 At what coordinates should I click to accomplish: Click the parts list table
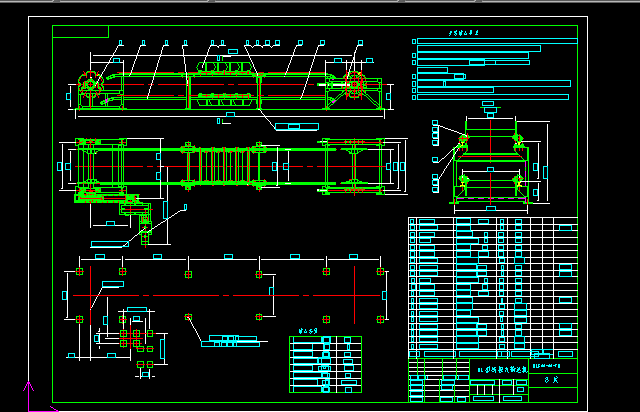493,288
